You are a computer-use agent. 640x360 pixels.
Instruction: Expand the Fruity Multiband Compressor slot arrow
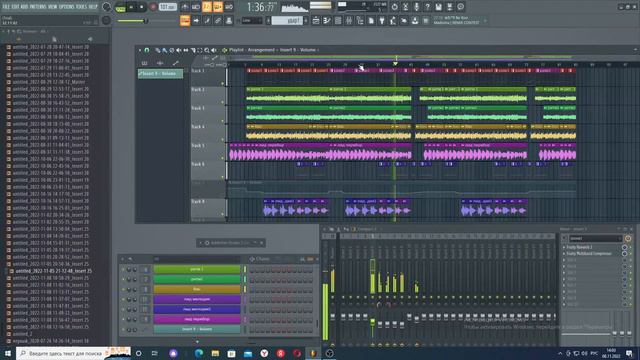tap(564, 253)
